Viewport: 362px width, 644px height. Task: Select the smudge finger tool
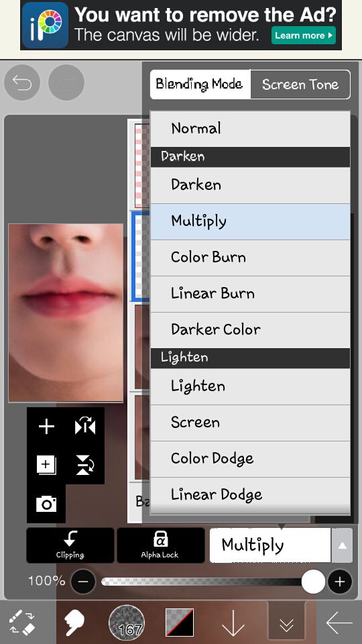[x=74, y=623]
